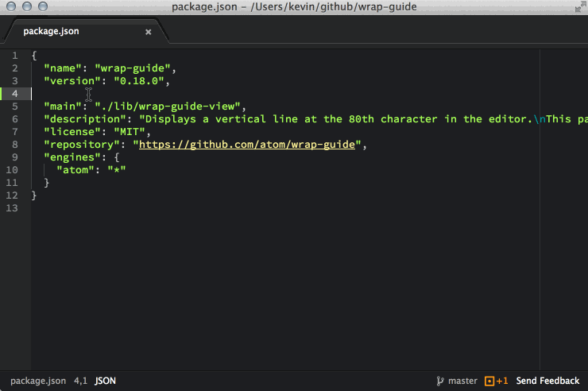Close the package.json tab
Screen dimensions: 588x391
pos(148,33)
